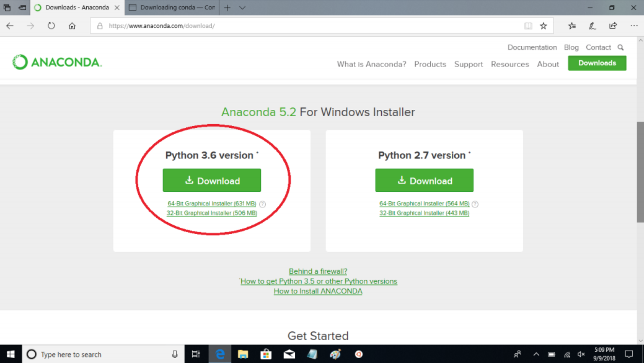Click the muted volume tray icon
This screenshot has height=363, width=644.
click(581, 354)
